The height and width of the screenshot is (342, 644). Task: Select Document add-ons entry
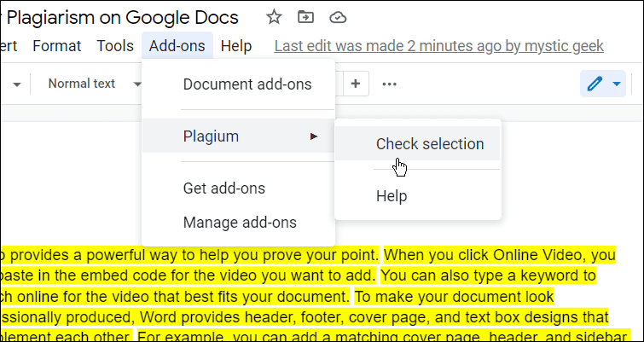point(238,84)
